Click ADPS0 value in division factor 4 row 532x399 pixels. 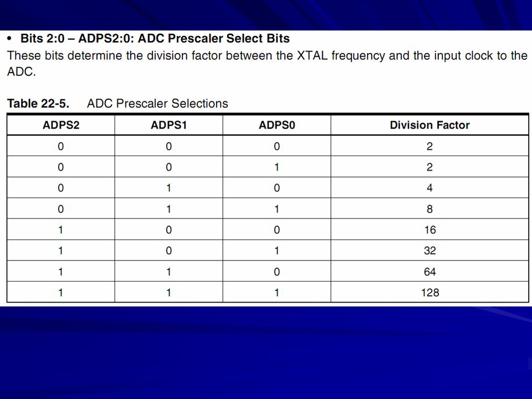click(277, 188)
